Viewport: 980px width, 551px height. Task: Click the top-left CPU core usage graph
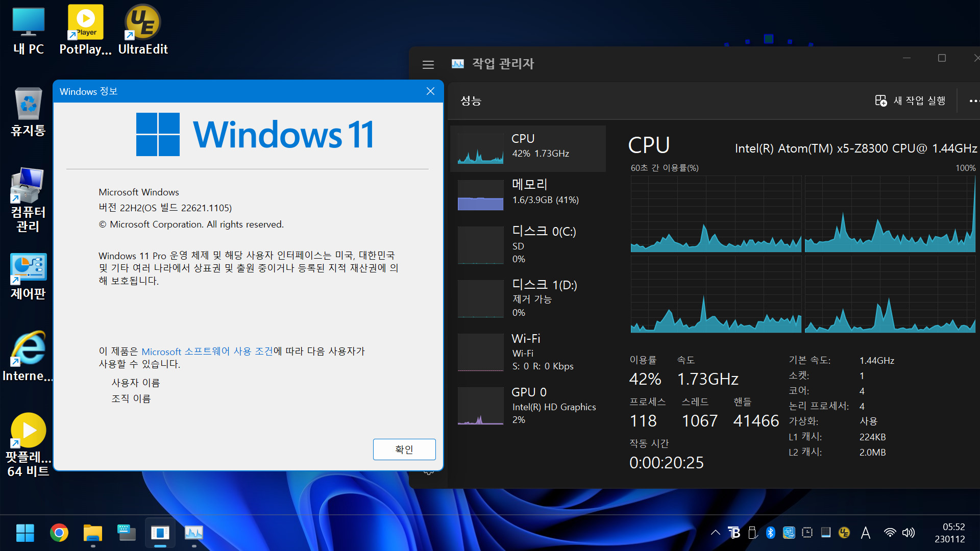pos(716,214)
